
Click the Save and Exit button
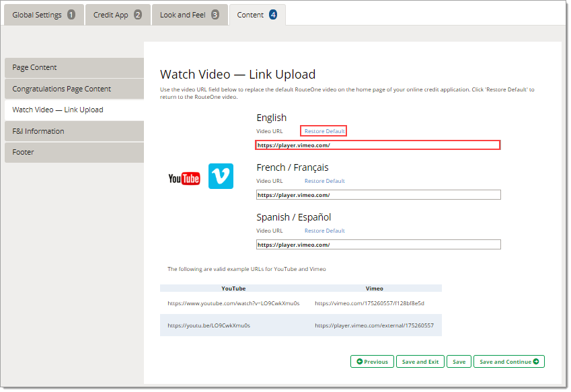pyautogui.click(x=420, y=362)
